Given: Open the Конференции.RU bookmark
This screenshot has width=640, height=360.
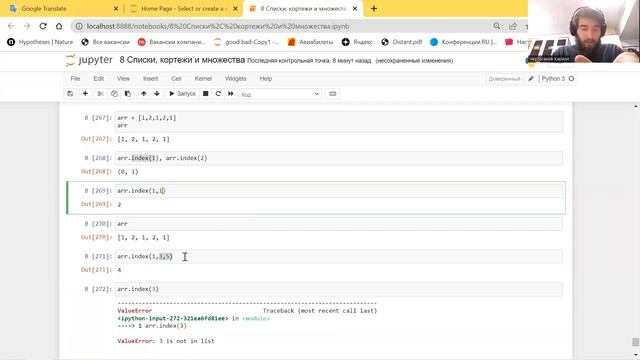Looking at the screenshot, I should tap(464, 42).
